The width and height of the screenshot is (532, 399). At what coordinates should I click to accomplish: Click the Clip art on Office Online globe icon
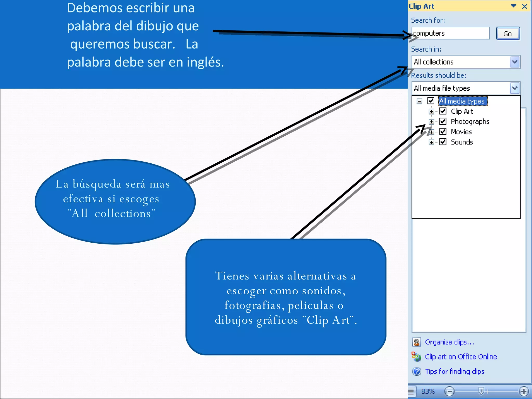(x=416, y=357)
